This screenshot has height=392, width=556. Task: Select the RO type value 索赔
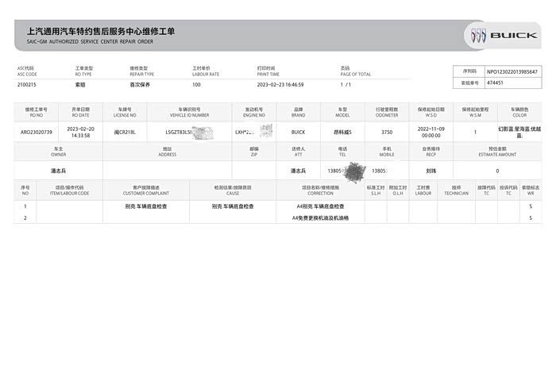coord(80,85)
